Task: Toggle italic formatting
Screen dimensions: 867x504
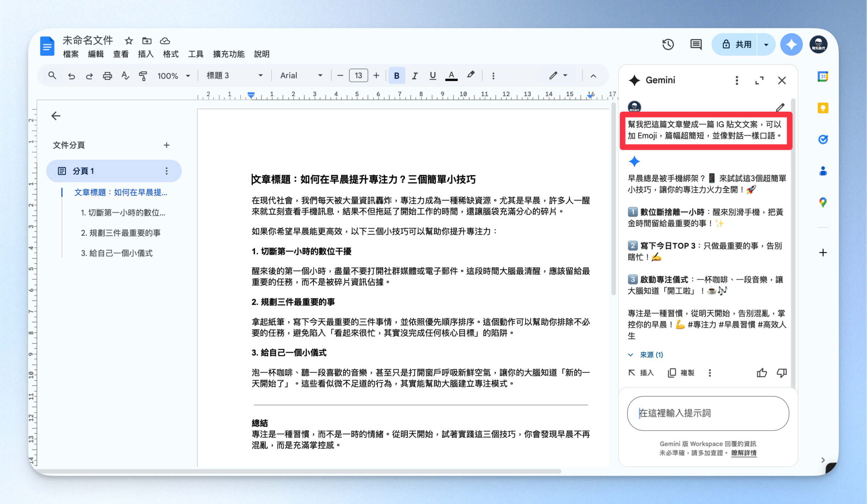Action: (x=415, y=75)
